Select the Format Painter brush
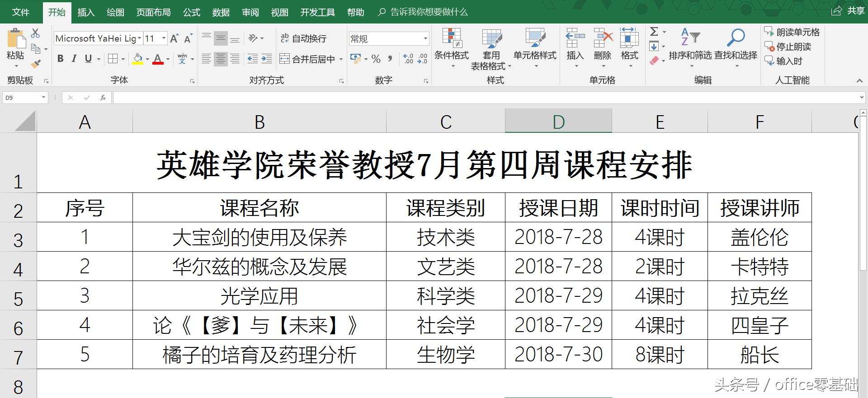868x398 pixels. pyautogui.click(x=36, y=64)
